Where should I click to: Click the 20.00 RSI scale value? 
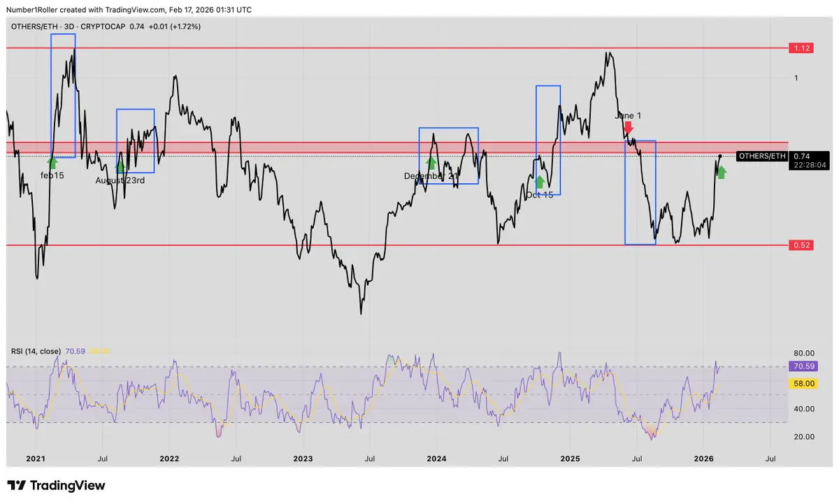click(x=805, y=437)
